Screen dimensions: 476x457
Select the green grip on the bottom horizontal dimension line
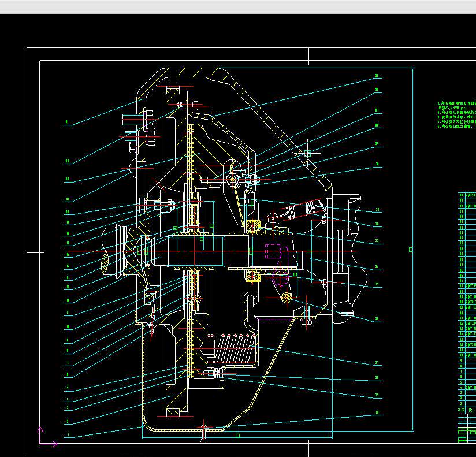coord(237,436)
